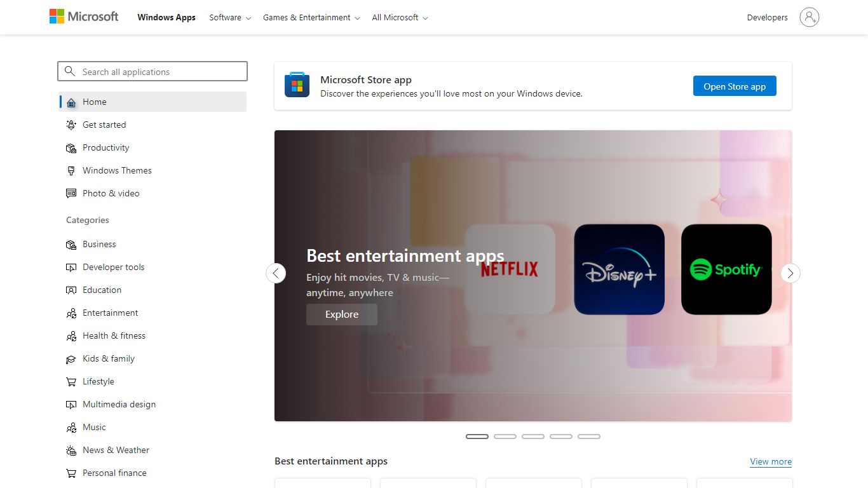Select fourth carousel indicator

(561, 437)
